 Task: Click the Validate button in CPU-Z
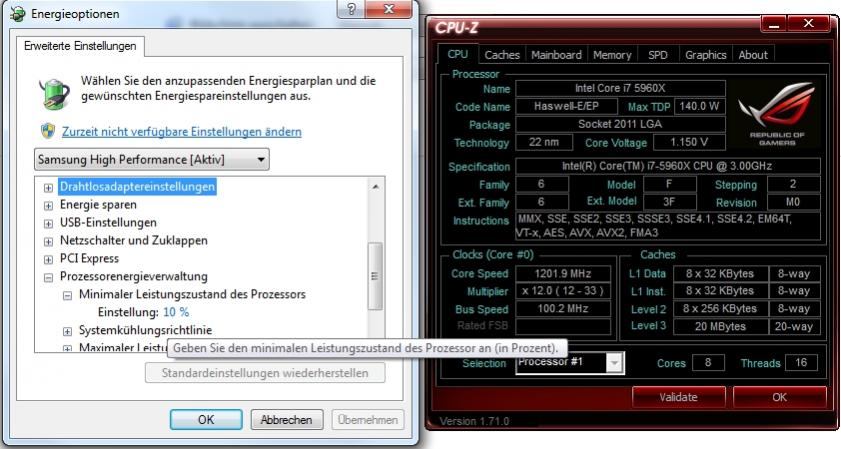(x=678, y=397)
